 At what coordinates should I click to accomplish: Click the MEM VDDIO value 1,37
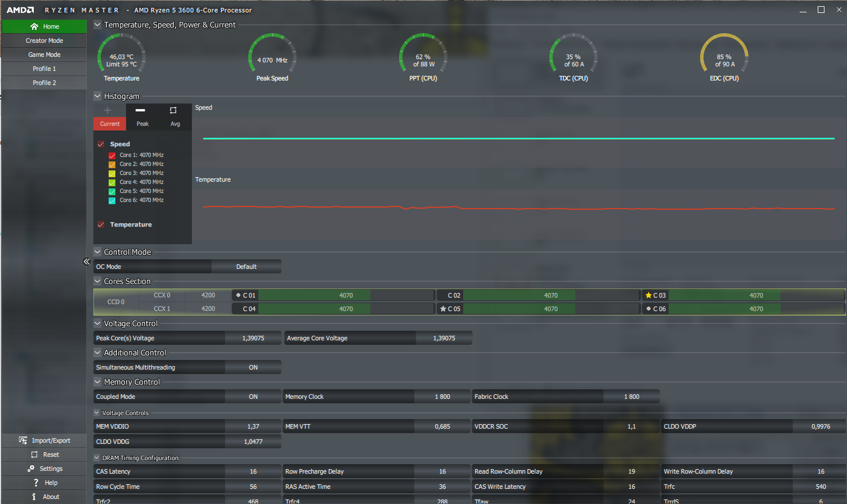(253, 426)
